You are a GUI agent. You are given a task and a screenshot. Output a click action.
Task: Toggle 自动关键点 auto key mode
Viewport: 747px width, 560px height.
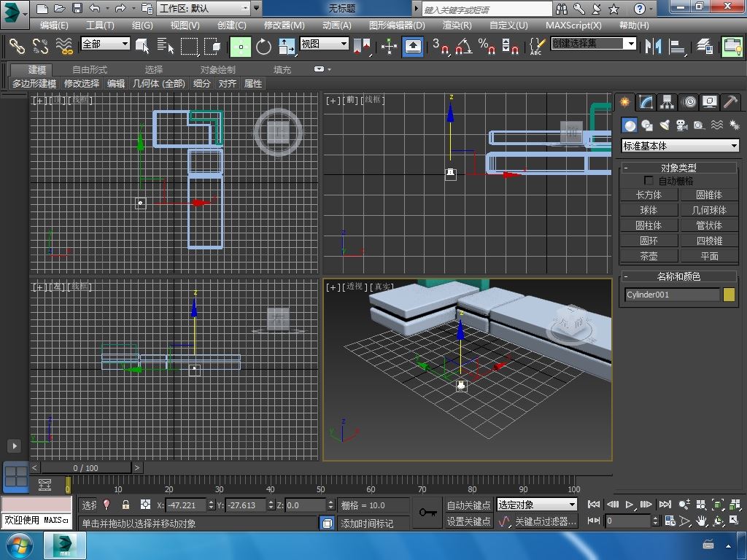[468, 505]
